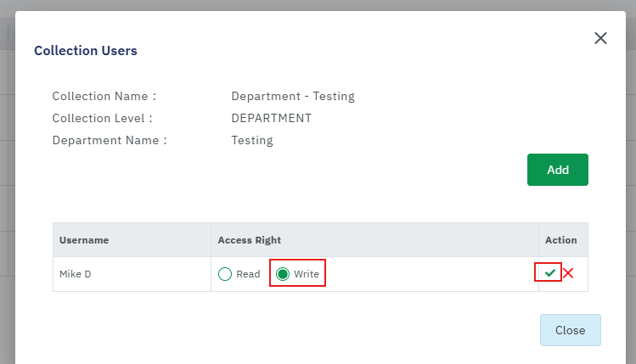Click the Testing department name value

pos(252,140)
